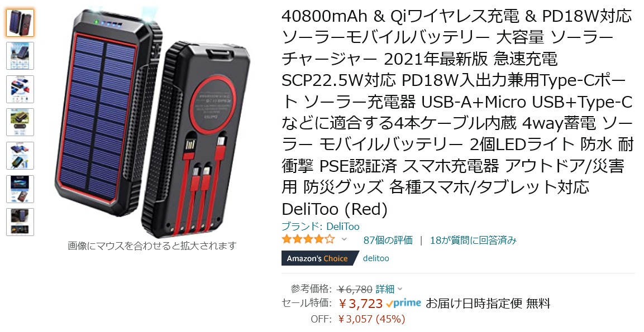Click the sale price ￥3,723

(x=361, y=304)
